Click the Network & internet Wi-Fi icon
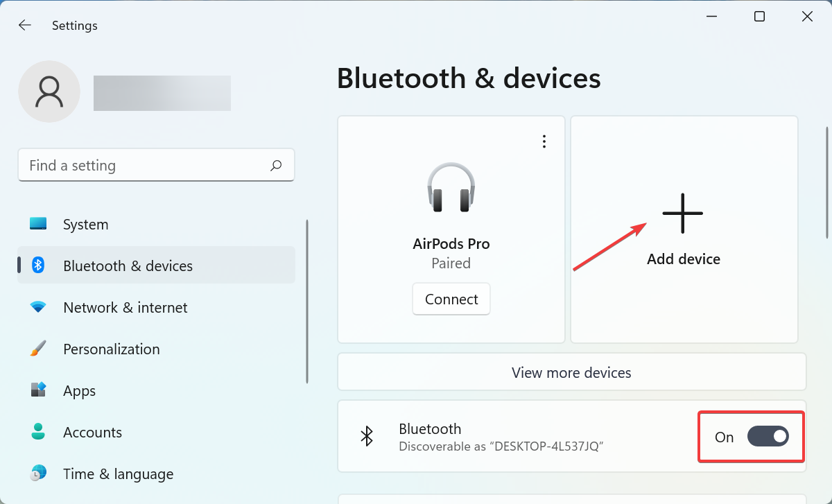Screen dimensions: 832x504 [x=38, y=307]
